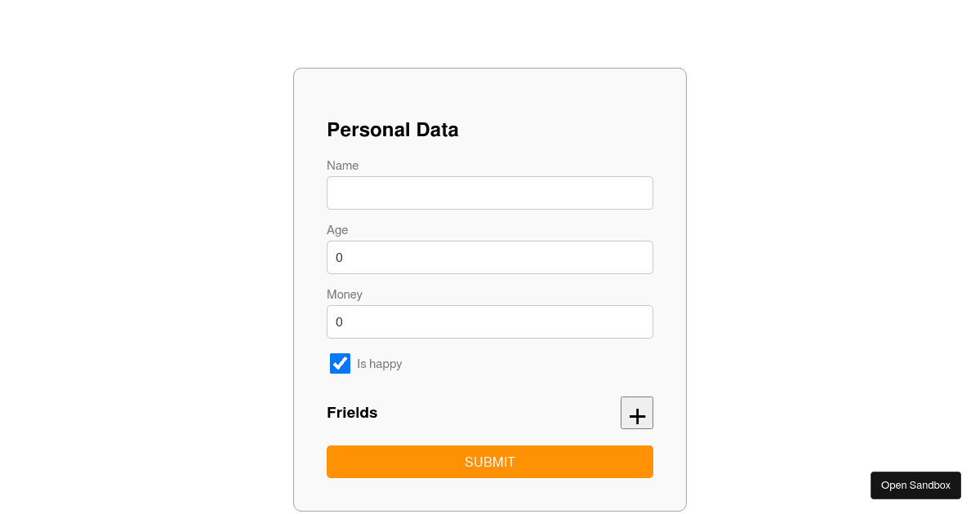The image size is (980, 514).
Task: Click the Name field label
Action: click(342, 166)
